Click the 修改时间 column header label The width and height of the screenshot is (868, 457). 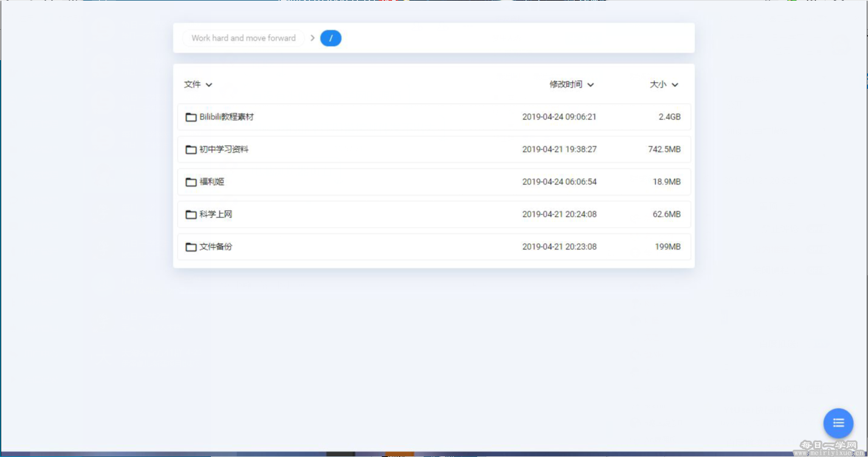[566, 84]
